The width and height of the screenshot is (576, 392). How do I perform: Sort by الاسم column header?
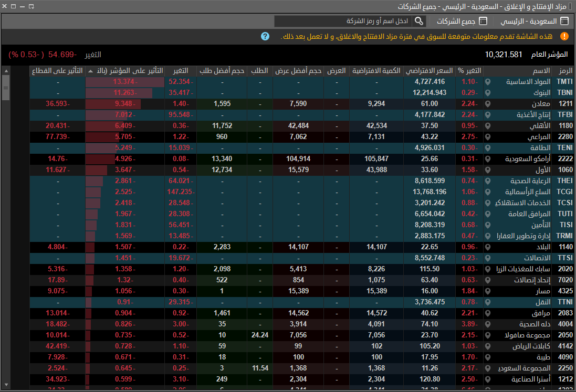click(518, 71)
